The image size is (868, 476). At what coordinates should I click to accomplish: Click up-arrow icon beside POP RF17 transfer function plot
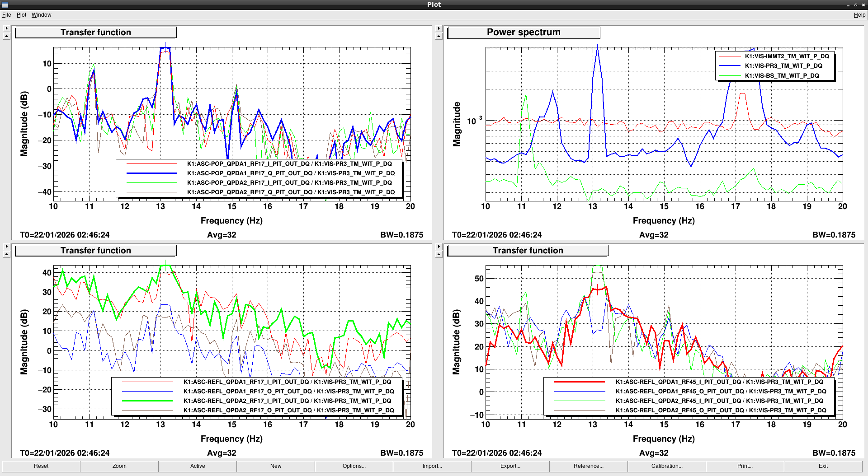coord(6,37)
